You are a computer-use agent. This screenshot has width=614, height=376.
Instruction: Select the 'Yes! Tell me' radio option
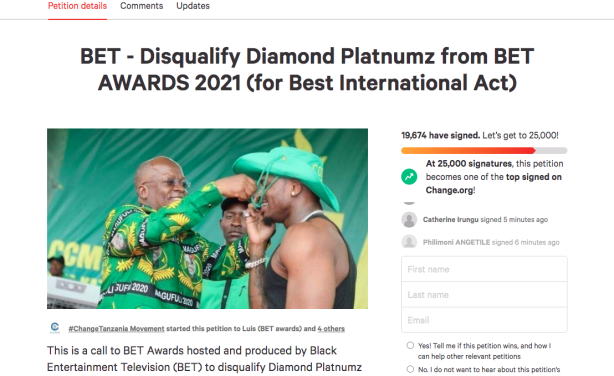pos(410,345)
